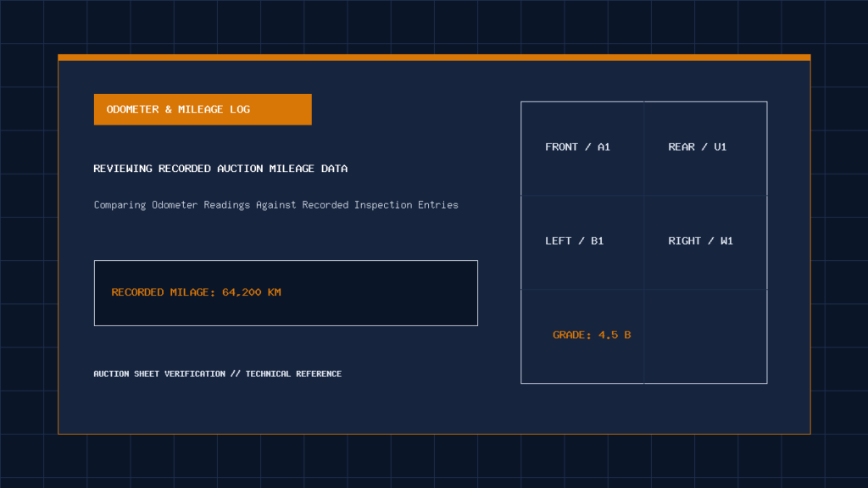
Task: Select the heading REVIEWING RECORDED AUCTION MILEAGE DATA
Action: pyautogui.click(x=220, y=169)
